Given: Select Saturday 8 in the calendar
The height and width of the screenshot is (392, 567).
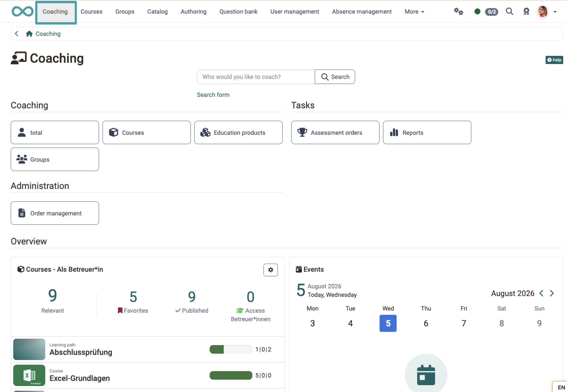Looking at the screenshot, I should pyautogui.click(x=502, y=323).
